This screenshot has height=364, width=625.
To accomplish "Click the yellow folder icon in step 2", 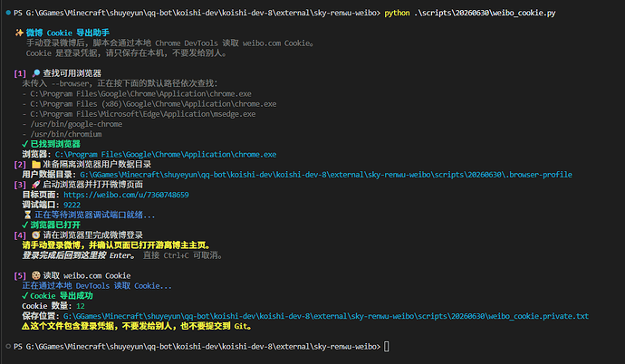I will [x=36, y=165].
